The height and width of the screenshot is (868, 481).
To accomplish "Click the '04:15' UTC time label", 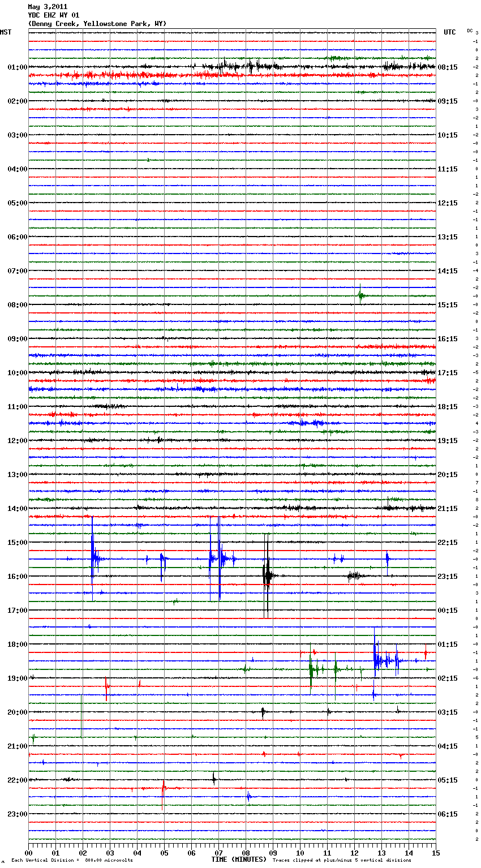I will 448,746.
